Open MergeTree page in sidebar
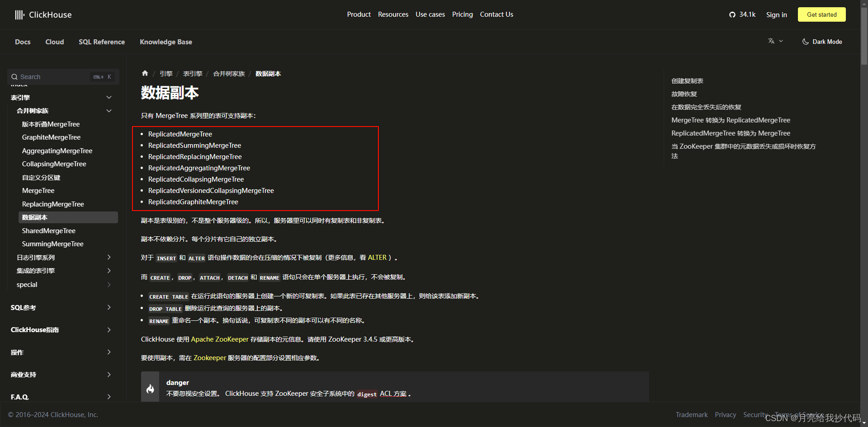Viewport: 868px width, 427px height. (38, 191)
